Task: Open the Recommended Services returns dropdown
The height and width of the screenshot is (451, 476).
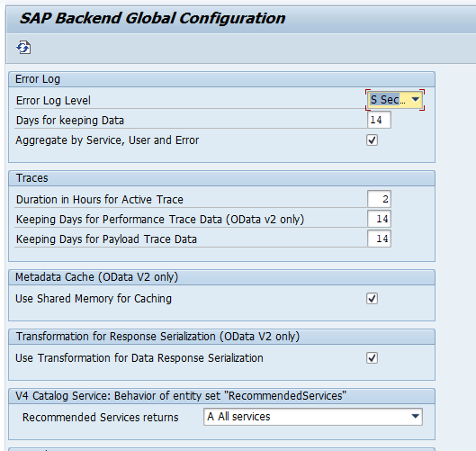Action: 312,417
